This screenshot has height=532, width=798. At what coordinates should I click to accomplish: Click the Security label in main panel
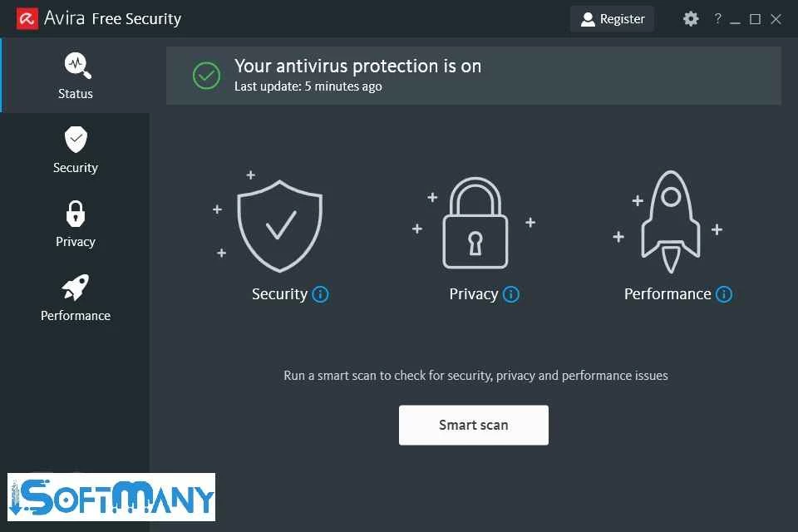(x=279, y=294)
